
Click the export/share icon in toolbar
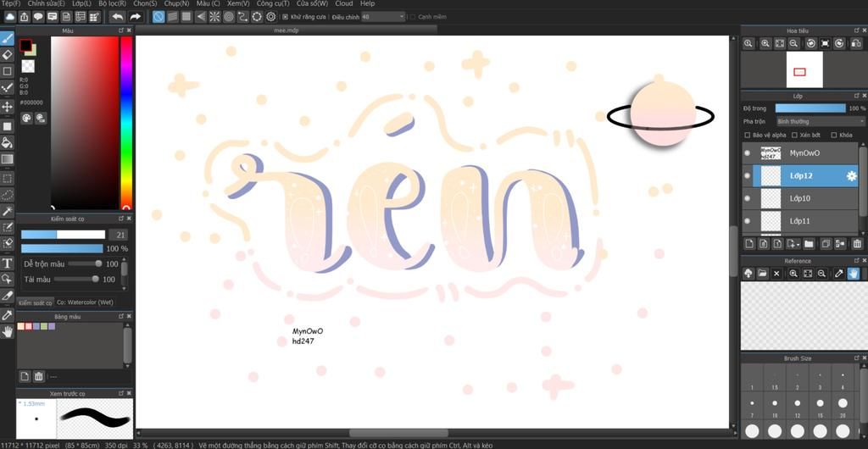[25, 17]
